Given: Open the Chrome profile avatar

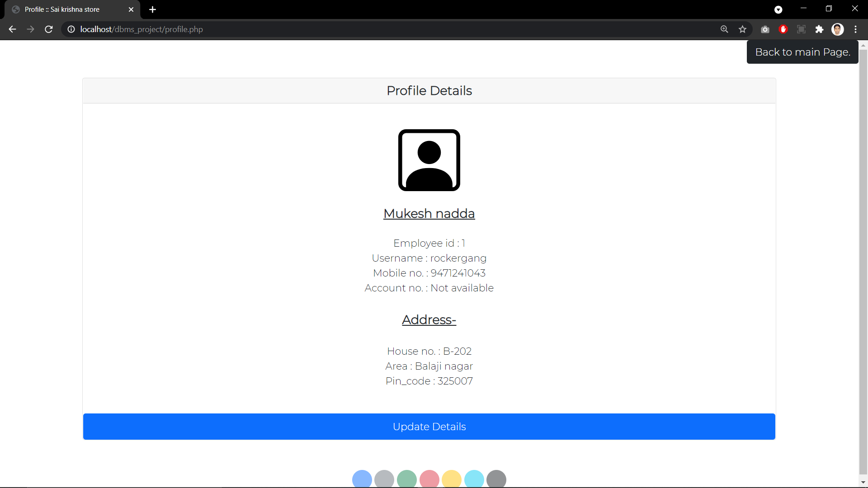Looking at the screenshot, I should 838,29.
